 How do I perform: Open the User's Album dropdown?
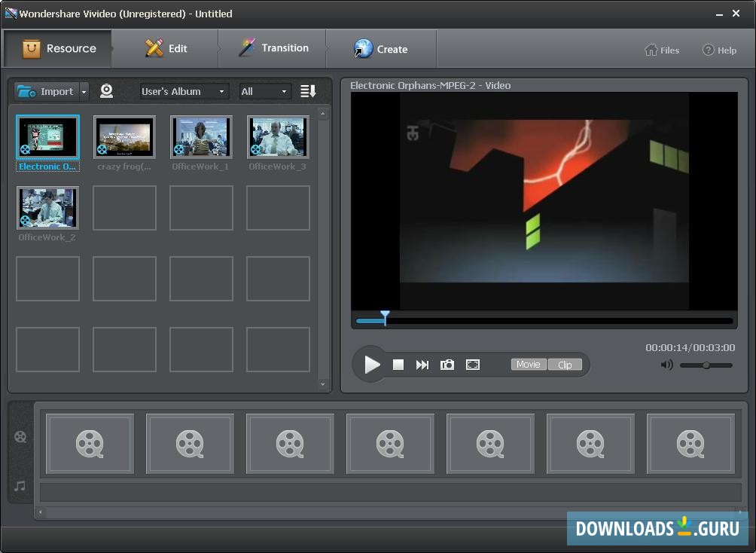pos(183,91)
